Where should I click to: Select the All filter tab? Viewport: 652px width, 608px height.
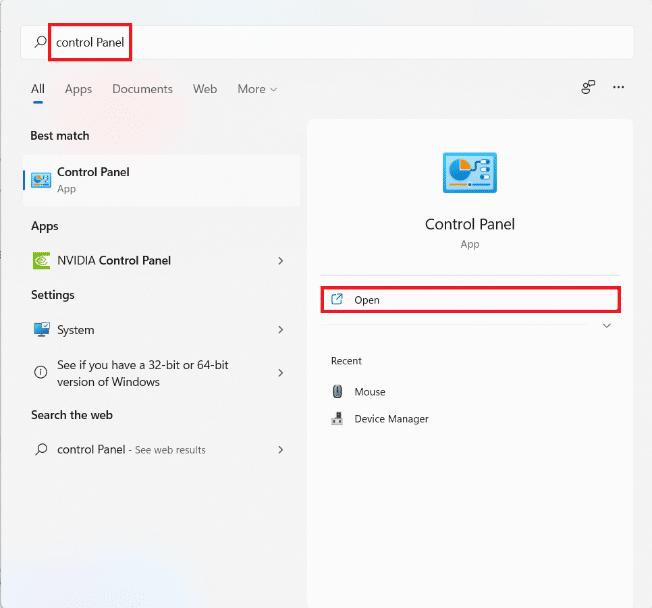click(38, 89)
